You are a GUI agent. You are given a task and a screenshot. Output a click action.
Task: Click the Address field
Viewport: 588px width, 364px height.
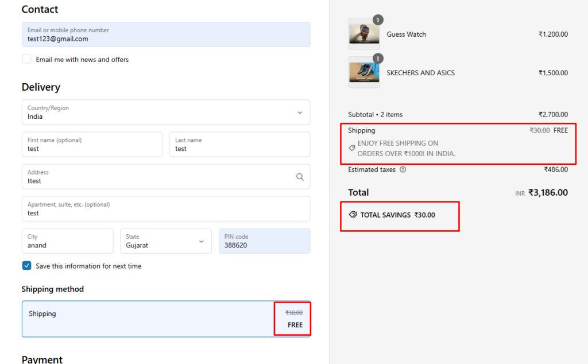(x=166, y=177)
